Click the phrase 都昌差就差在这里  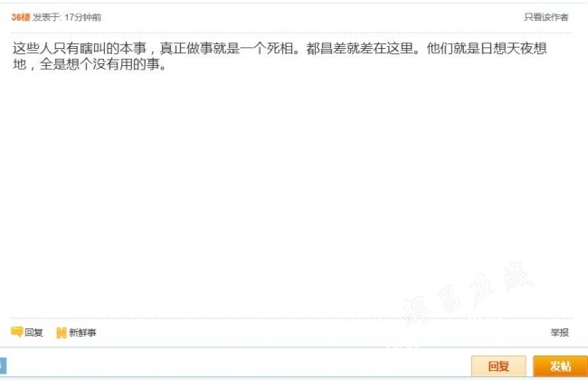click(360, 48)
